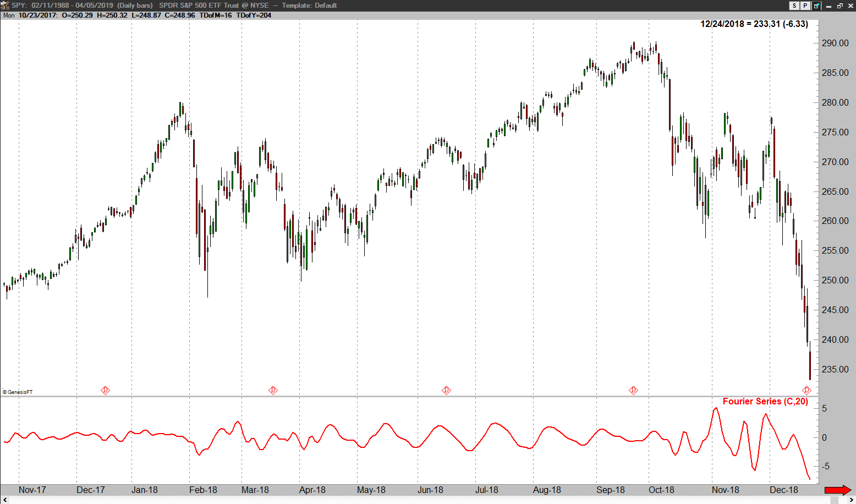Screen dimensions: 856x504
Task: Click the L=248.87 low value
Action: (146, 15)
